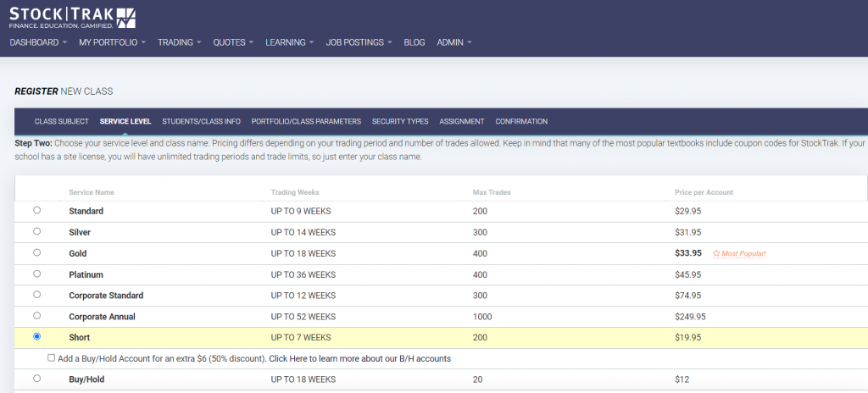868x393 pixels.
Task: Click the $45.95 price
Action: (688, 274)
